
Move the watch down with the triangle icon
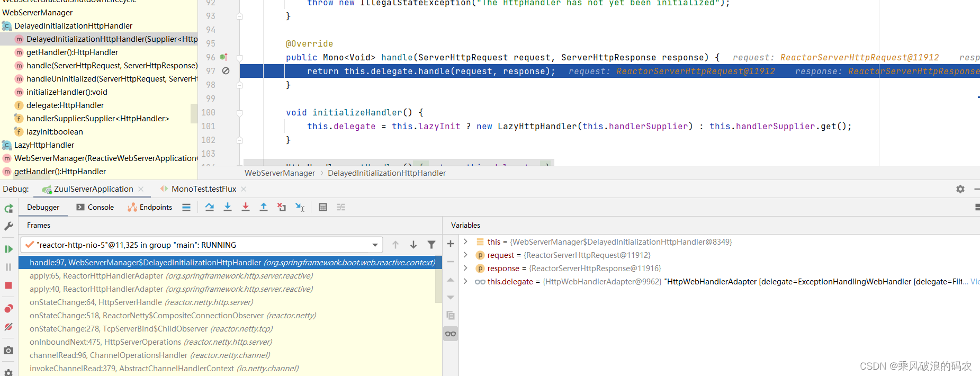451,298
